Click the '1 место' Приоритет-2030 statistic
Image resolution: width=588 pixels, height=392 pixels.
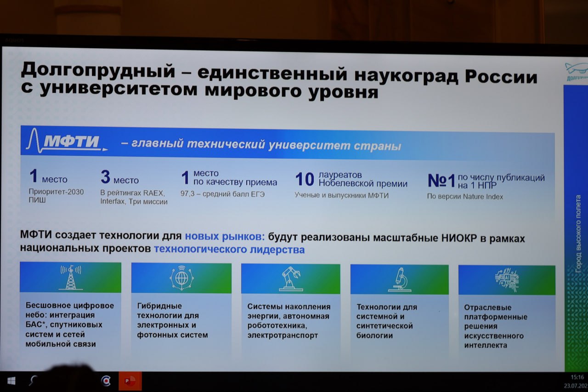57,186
